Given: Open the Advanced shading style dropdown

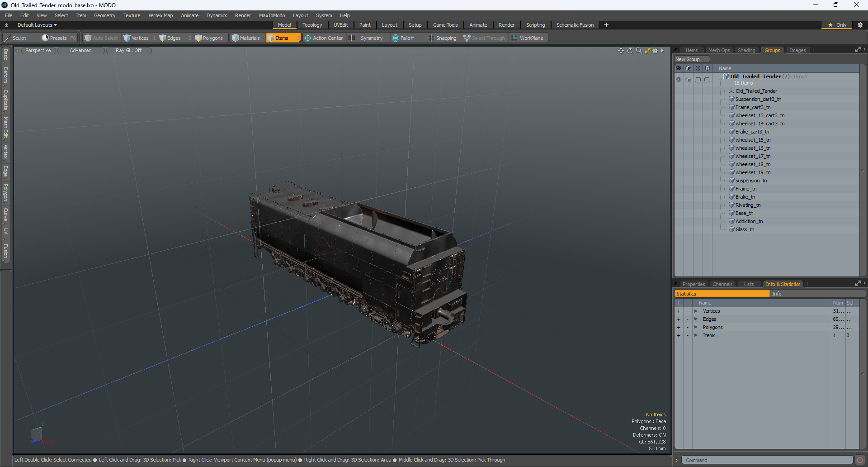Looking at the screenshot, I should [80, 51].
